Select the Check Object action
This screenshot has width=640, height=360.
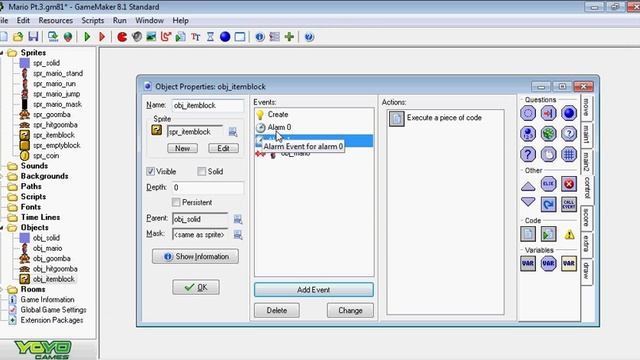tap(569, 113)
